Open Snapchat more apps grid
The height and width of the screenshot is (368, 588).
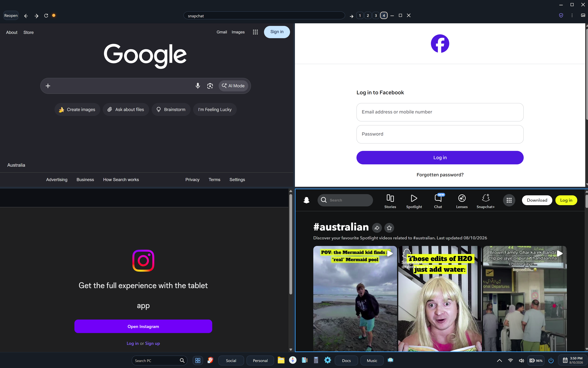[509, 200]
